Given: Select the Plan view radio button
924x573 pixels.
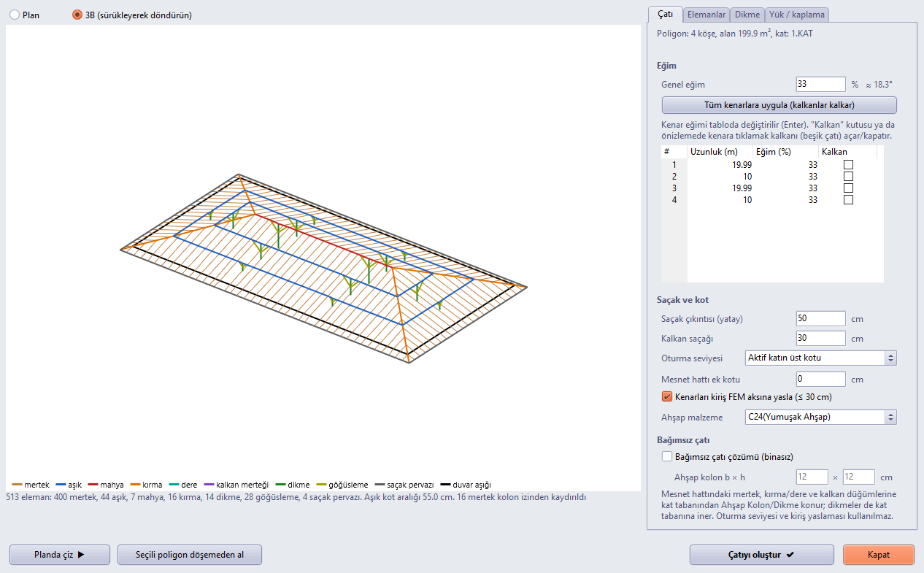Looking at the screenshot, I should 15,15.
